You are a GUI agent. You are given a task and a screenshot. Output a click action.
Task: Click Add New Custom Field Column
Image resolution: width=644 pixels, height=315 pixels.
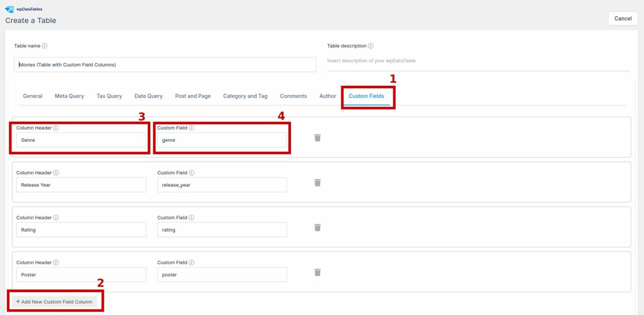pos(54,302)
